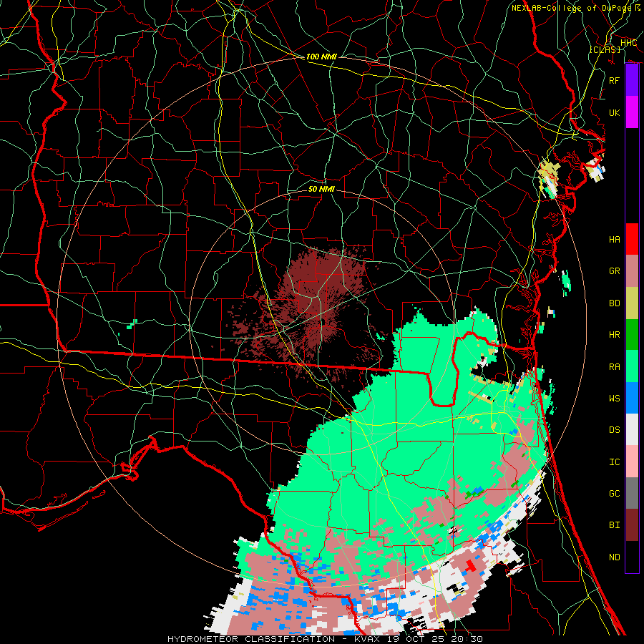The image size is (644, 644).
Task: Click the [CLAS] units label
Action: pos(605,49)
